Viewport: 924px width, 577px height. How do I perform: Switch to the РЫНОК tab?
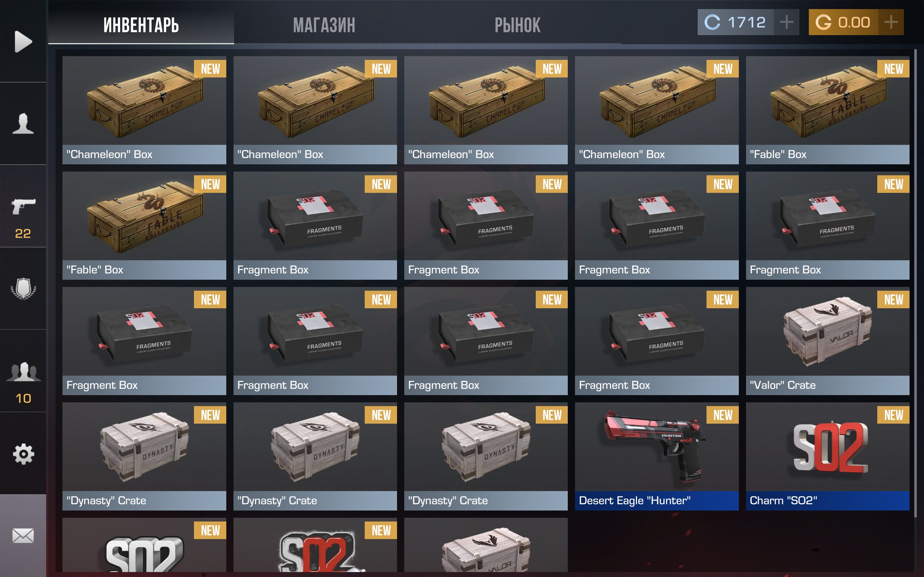coord(517,25)
